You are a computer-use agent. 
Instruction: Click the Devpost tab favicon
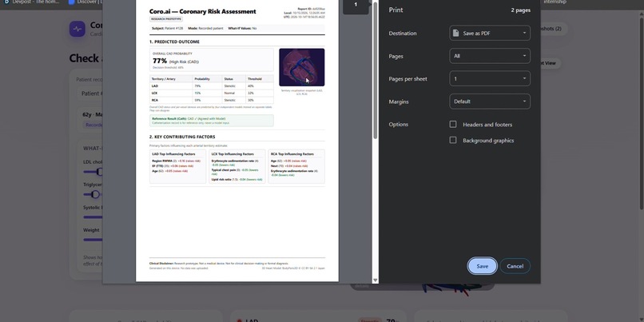(6, 2)
